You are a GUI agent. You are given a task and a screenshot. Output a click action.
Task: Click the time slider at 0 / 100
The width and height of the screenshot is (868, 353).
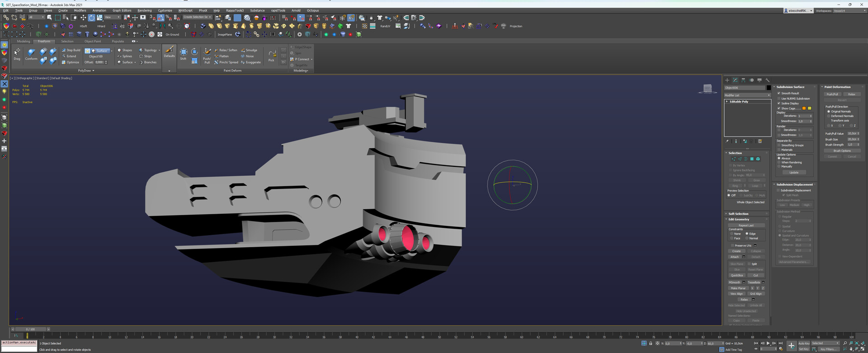[30, 329]
